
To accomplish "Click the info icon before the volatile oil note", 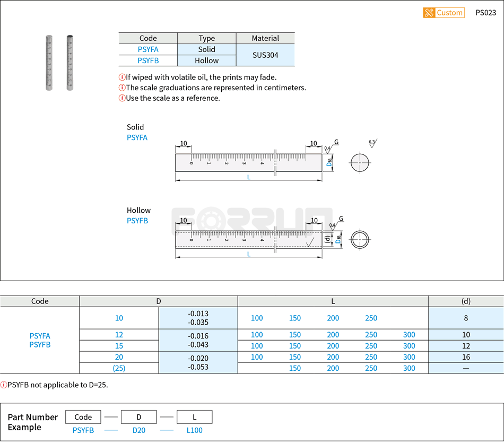I will [x=121, y=77].
